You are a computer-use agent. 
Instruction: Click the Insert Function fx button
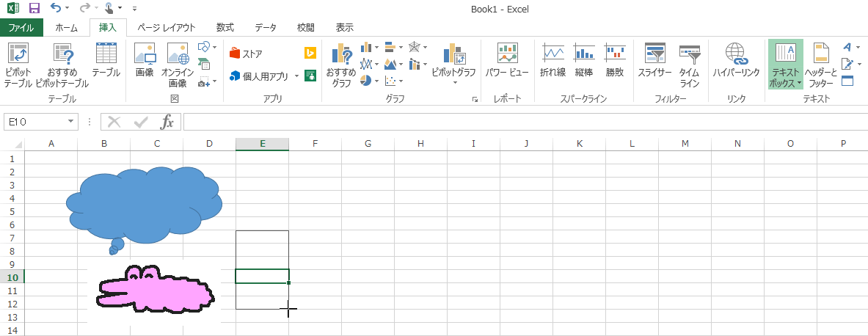[x=167, y=123]
